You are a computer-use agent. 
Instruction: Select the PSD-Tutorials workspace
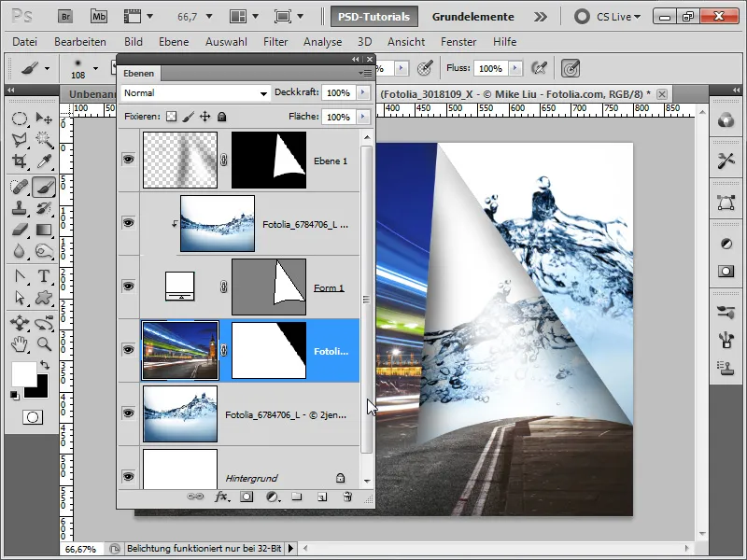tap(374, 17)
